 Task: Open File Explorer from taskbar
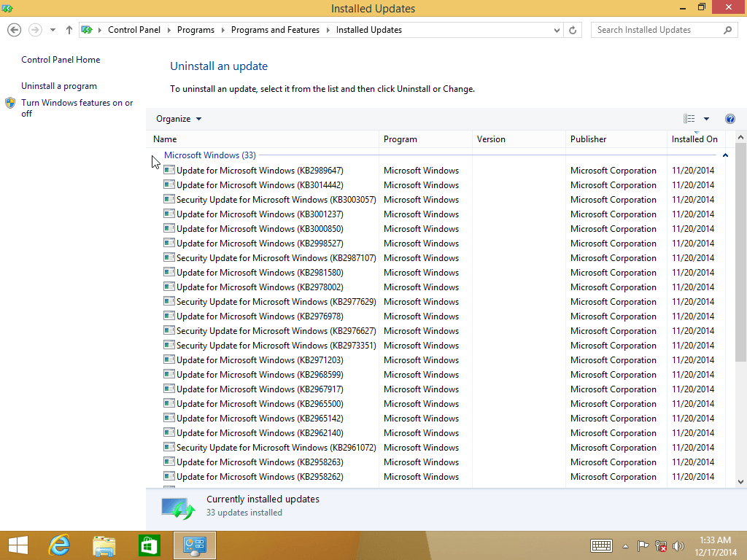point(104,545)
